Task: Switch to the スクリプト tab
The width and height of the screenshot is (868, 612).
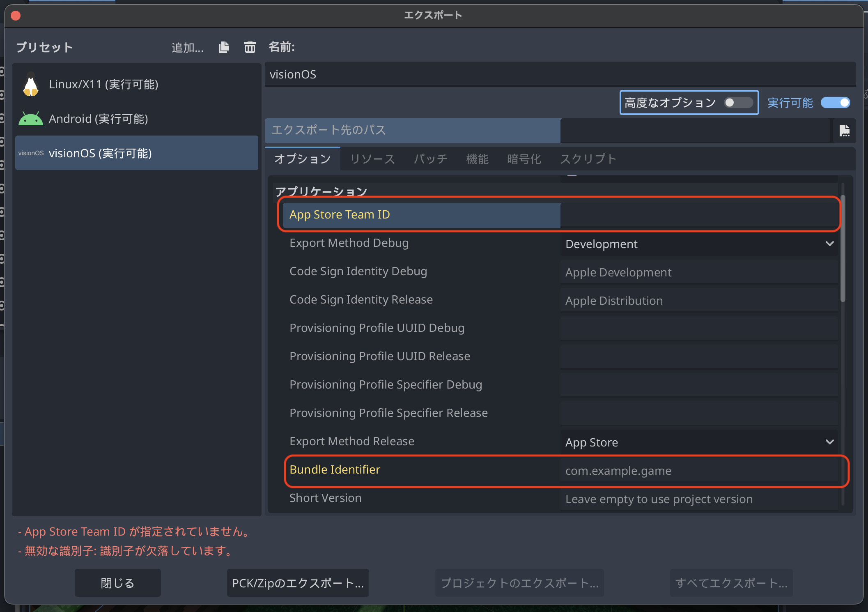Action: [x=588, y=159]
